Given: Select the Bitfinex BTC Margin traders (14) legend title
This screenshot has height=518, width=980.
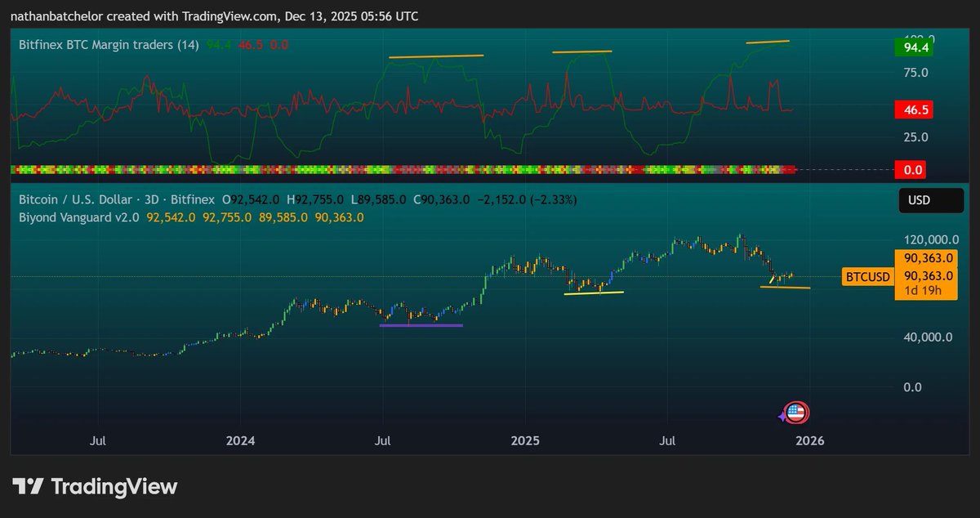Looking at the screenshot, I should [x=109, y=45].
